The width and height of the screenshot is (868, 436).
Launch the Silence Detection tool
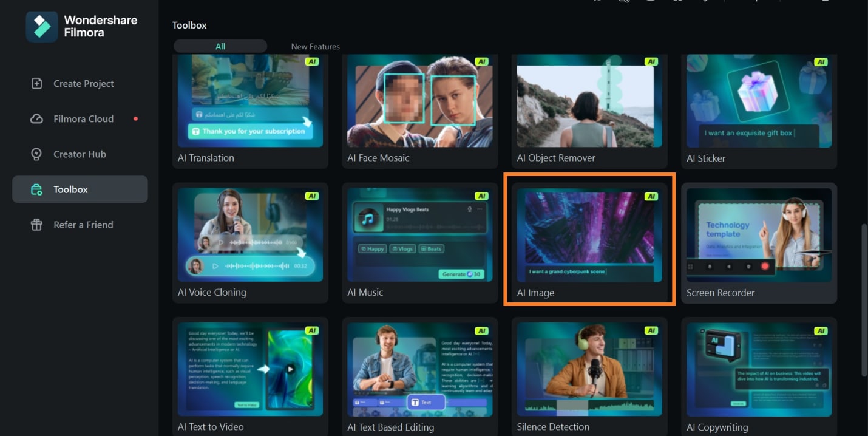coord(589,376)
